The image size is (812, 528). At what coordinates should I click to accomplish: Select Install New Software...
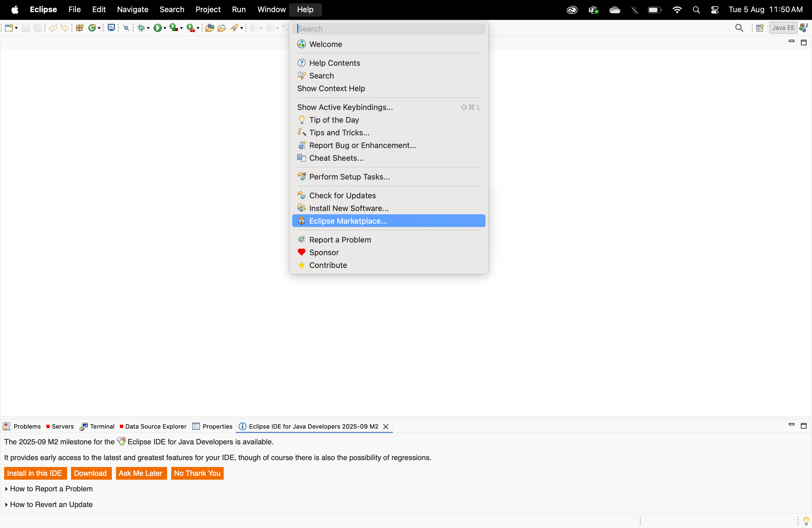[x=389, y=208]
